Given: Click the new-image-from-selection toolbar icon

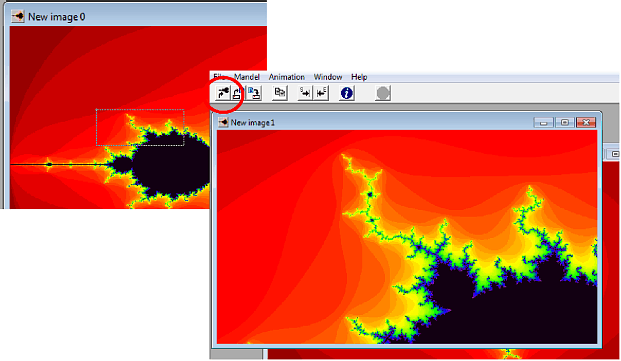Looking at the screenshot, I should coord(223,93).
